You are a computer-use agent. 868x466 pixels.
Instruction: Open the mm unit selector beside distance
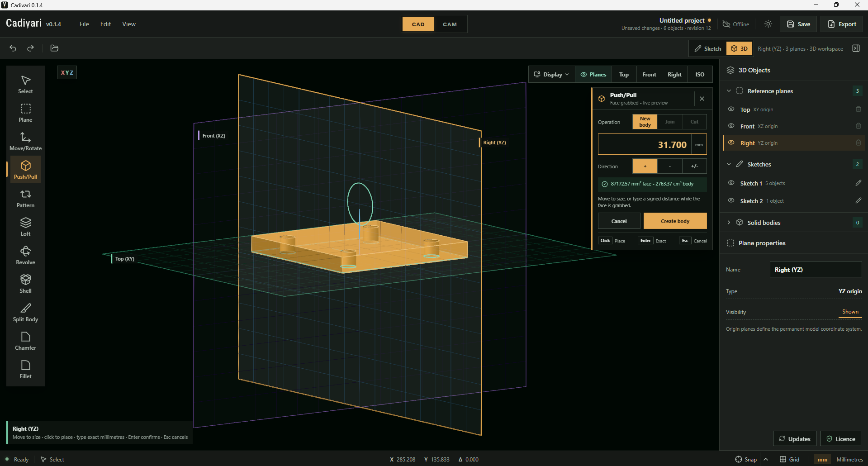click(x=699, y=145)
